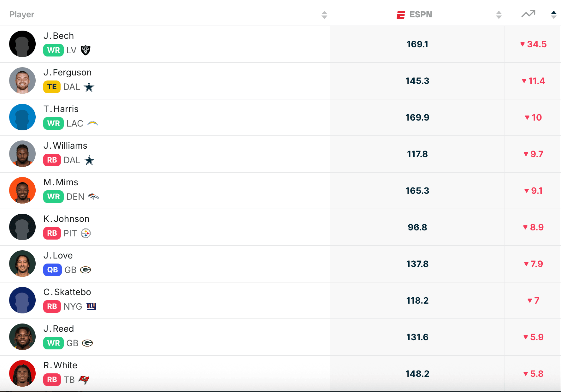Click J. Reed's 131.6 ESPN projection
The width and height of the screenshot is (561, 392).
417,337
